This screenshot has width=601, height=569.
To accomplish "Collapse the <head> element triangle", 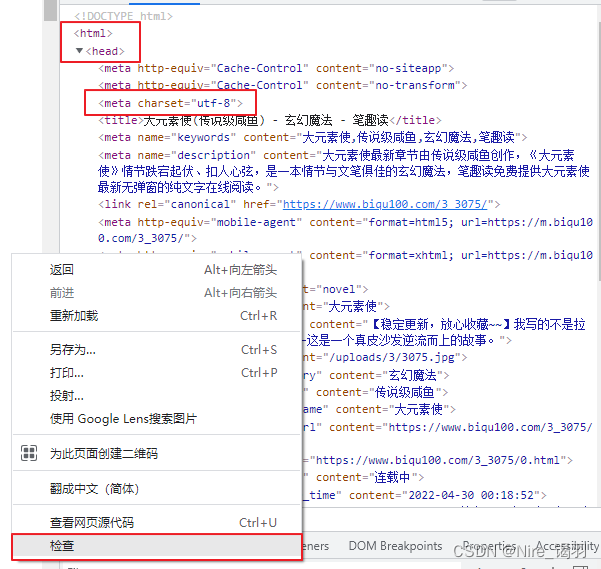I will [79, 51].
